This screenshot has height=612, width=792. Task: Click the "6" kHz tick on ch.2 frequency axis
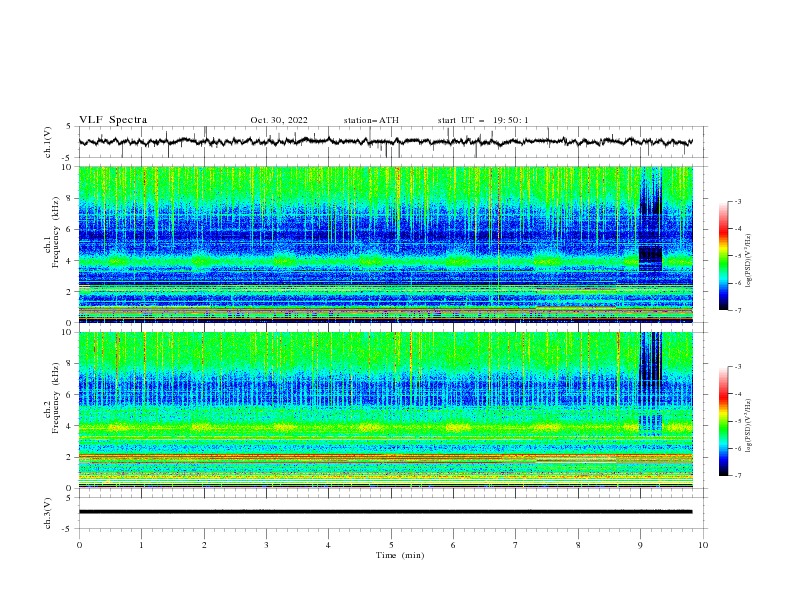coord(70,395)
